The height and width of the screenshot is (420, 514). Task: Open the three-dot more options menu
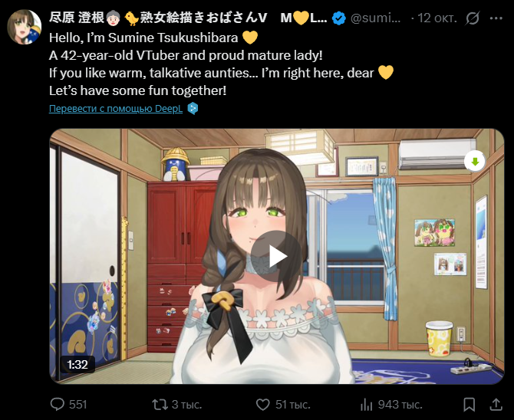click(496, 18)
